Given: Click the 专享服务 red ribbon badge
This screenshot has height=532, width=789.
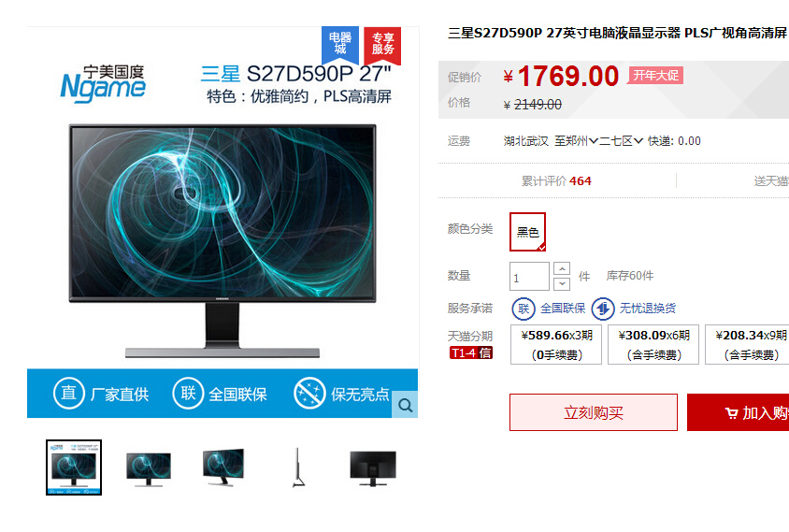Looking at the screenshot, I should point(382,45).
